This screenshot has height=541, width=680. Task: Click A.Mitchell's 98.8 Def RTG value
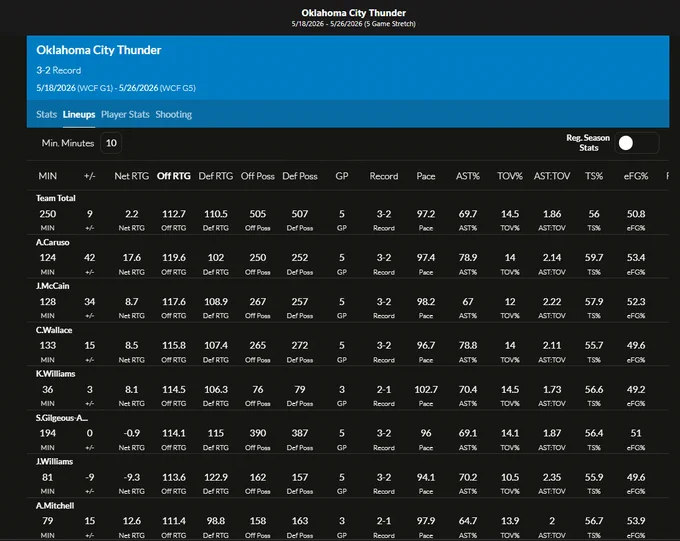pyautogui.click(x=216, y=521)
